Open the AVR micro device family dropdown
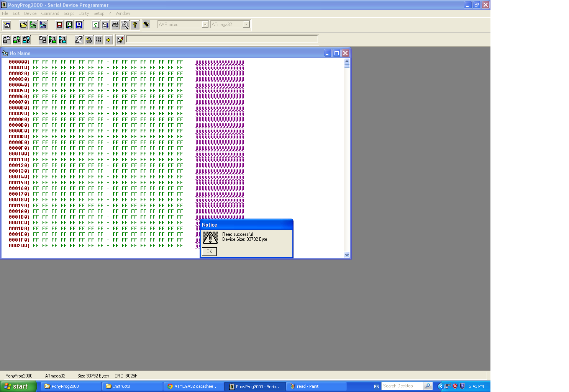 coord(205,24)
